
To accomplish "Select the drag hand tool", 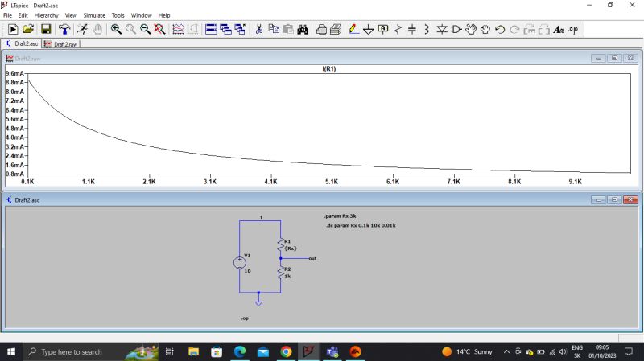I will coord(485,29).
